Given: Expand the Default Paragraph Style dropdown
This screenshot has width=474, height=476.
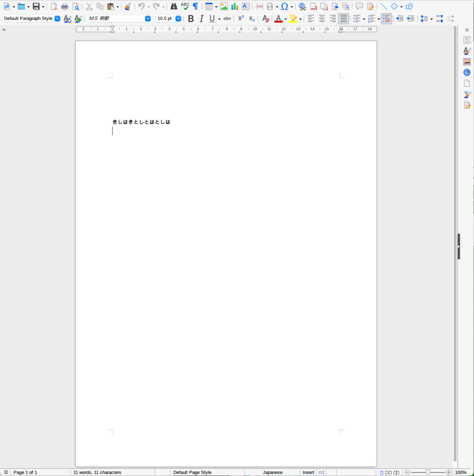Looking at the screenshot, I should pos(58,19).
